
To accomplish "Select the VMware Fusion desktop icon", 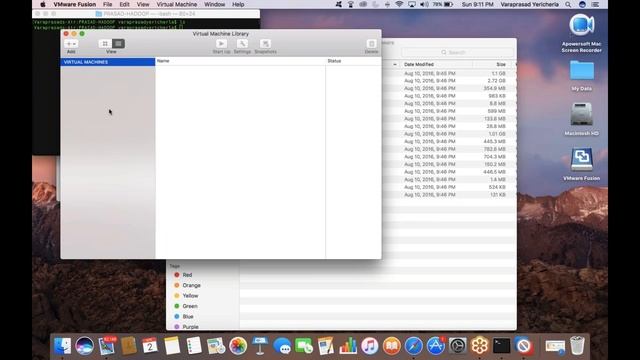I will 582,164.
